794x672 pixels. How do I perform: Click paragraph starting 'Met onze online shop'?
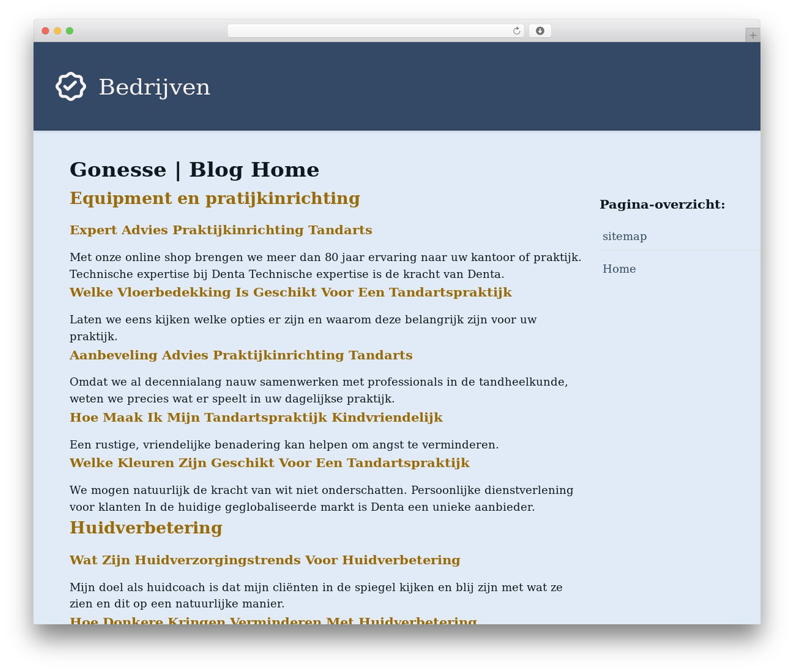(325, 265)
